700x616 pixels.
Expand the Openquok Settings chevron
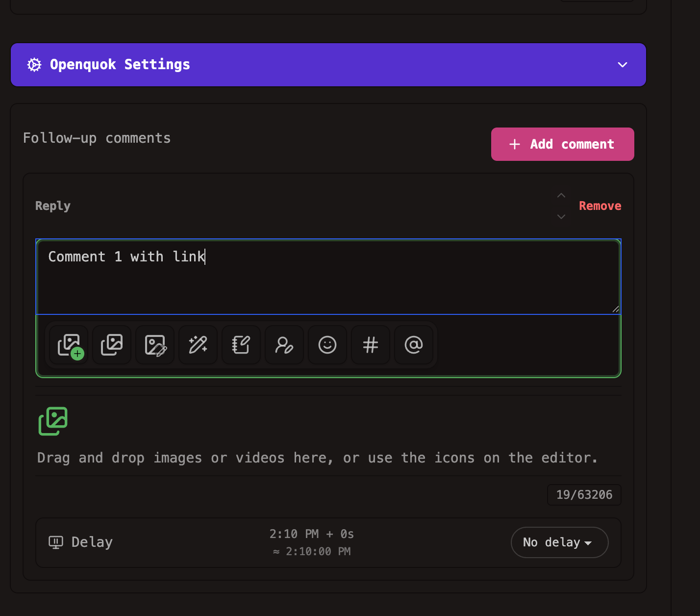[623, 65]
